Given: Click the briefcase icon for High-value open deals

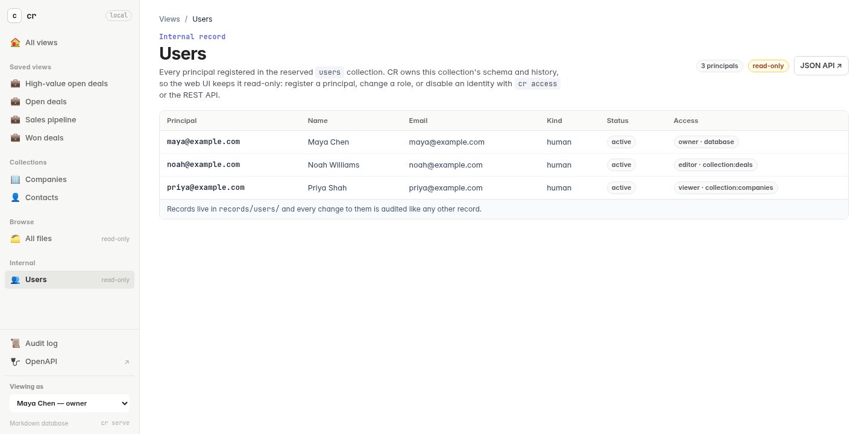Looking at the screenshot, I should pos(15,84).
